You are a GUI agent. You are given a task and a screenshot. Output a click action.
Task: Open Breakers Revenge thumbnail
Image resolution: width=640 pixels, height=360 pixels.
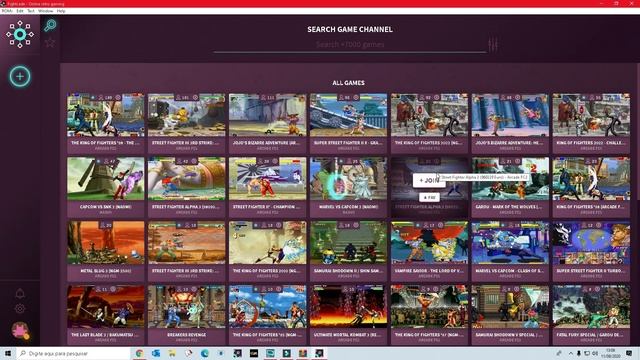pyautogui.click(x=187, y=307)
